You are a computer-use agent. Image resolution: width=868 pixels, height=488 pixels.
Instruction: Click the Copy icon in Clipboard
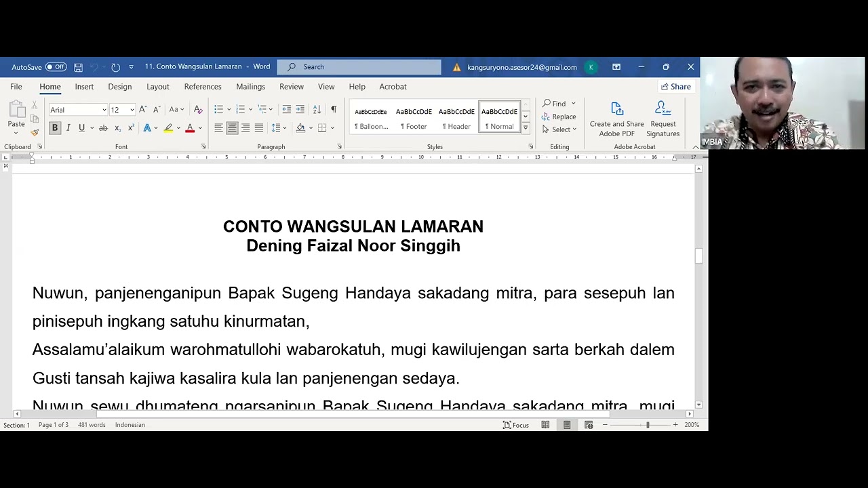[x=35, y=120]
